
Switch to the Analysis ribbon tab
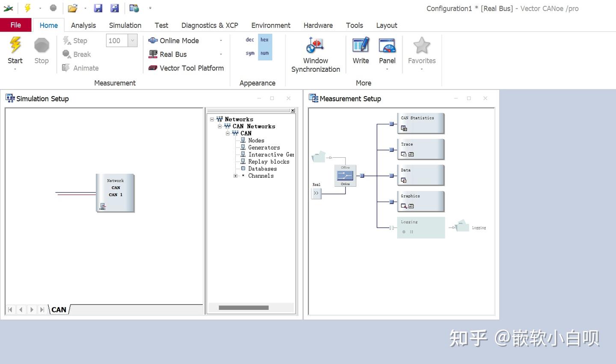click(x=83, y=25)
